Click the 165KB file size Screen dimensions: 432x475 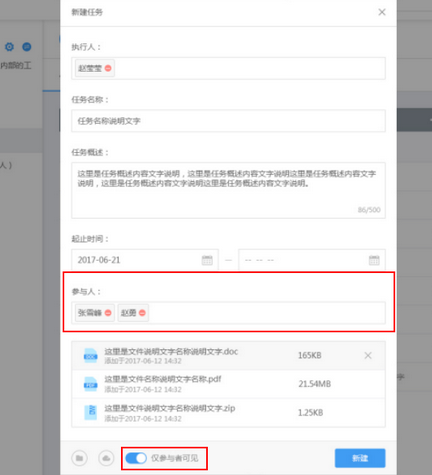tap(310, 355)
